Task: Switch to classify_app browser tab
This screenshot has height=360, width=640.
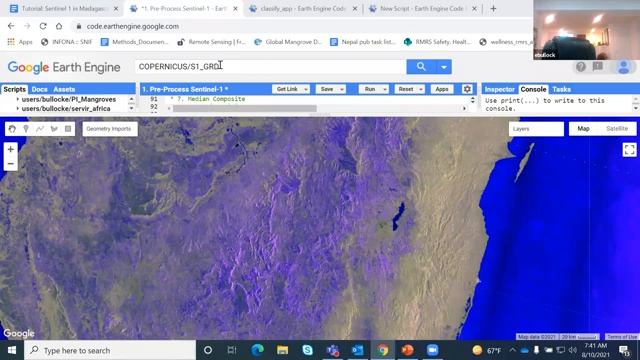Action: tap(304, 9)
